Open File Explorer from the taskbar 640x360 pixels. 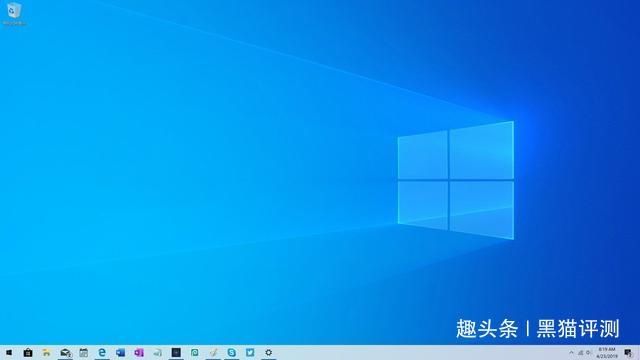(x=47, y=353)
